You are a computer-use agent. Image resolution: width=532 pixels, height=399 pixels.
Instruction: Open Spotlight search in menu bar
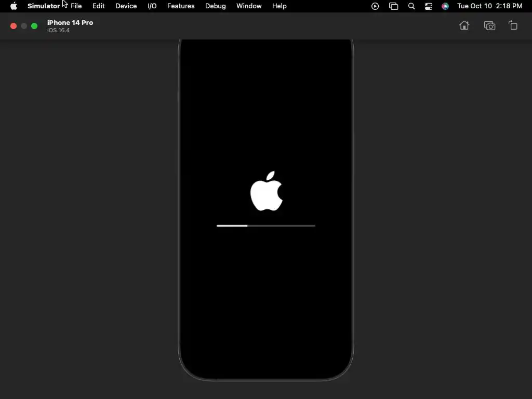(411, 6)
